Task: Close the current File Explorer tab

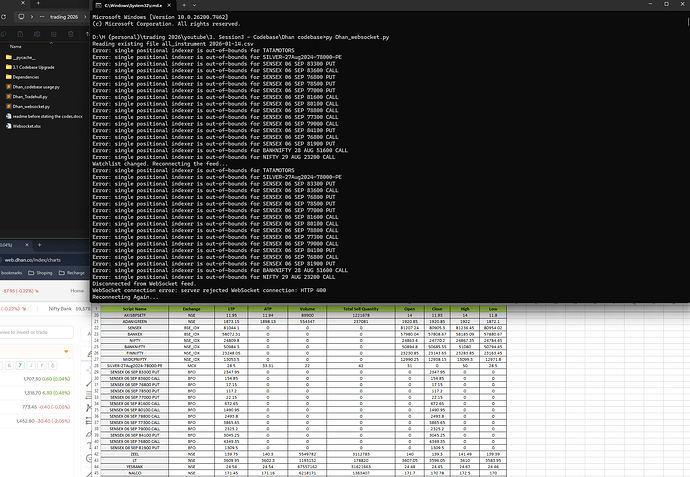Action: click(23, 3)
